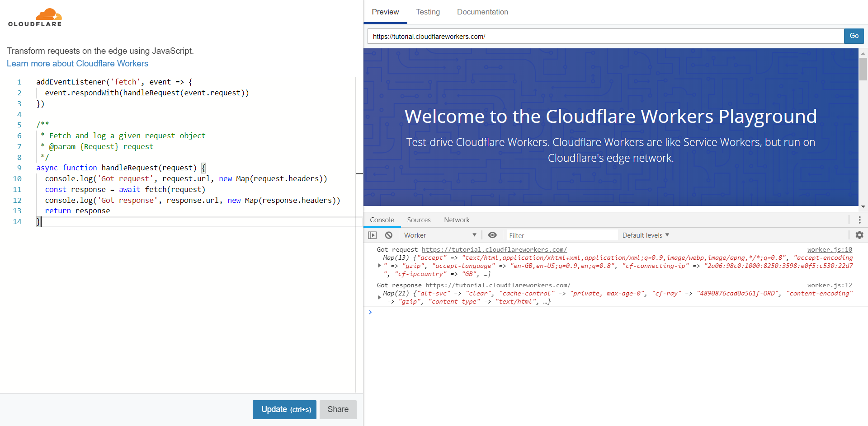The image size is (868, 426).
Task: Open Learn more about Cloudflare Workers link
Action: point(77,64)
